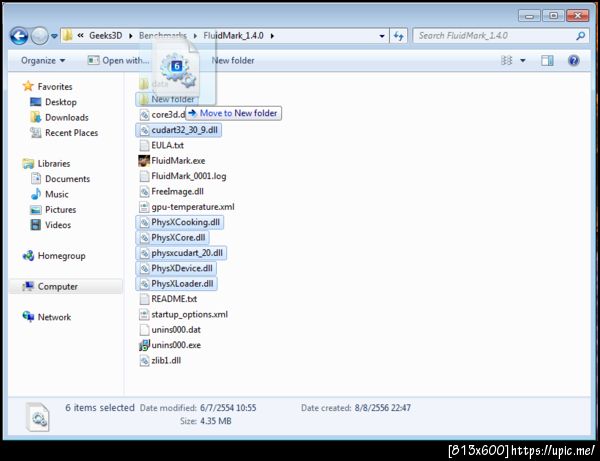Open the Pictures library

click(60, 210)
